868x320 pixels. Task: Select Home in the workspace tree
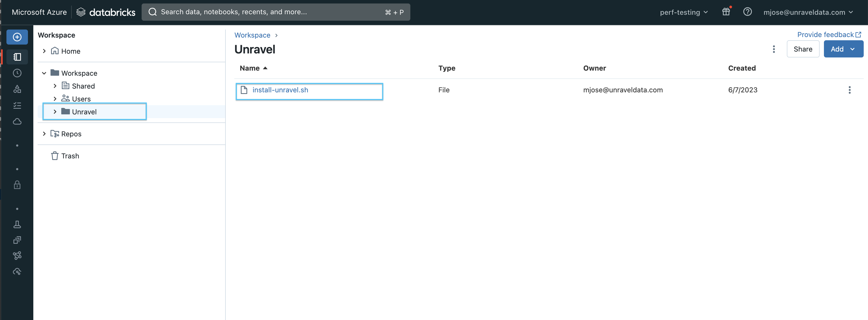pos(70,51)
